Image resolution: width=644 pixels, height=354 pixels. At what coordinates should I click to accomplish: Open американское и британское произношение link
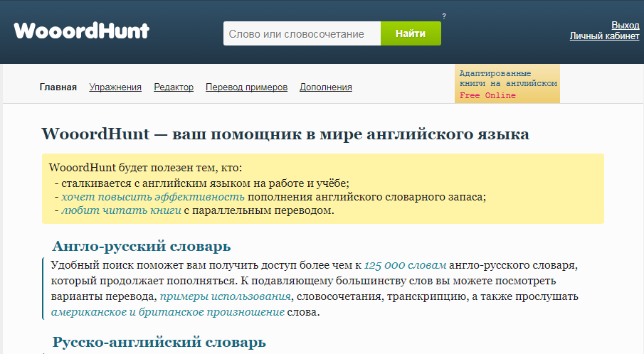click(x=167, y=312)
